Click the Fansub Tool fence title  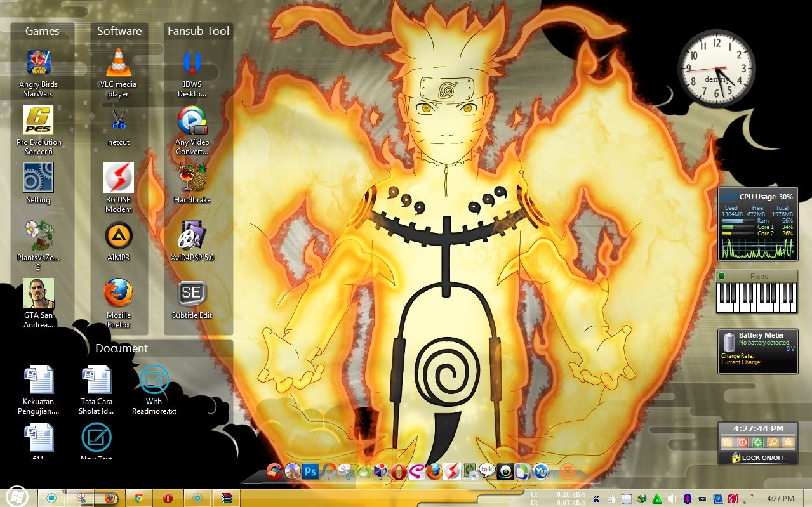pos(199,30)
